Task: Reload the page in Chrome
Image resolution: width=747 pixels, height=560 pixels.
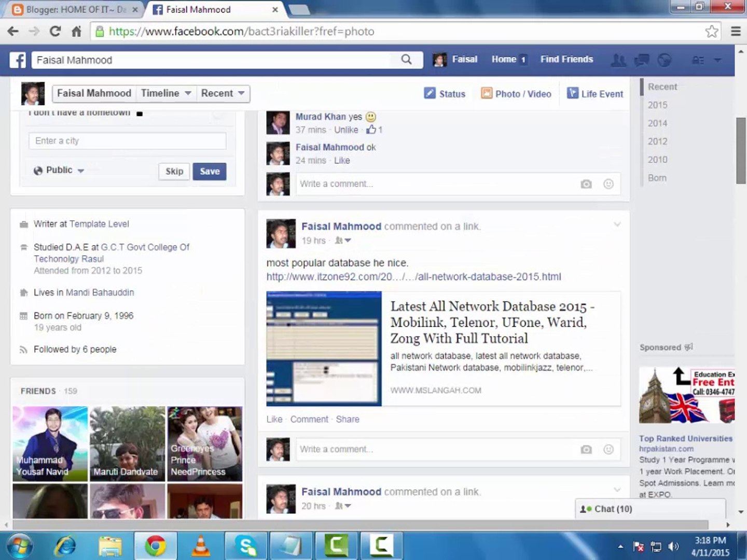Action: [55, 31]
